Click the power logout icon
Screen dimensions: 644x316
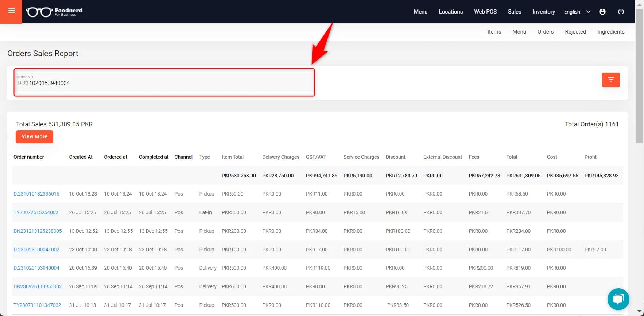pos(621,12)
